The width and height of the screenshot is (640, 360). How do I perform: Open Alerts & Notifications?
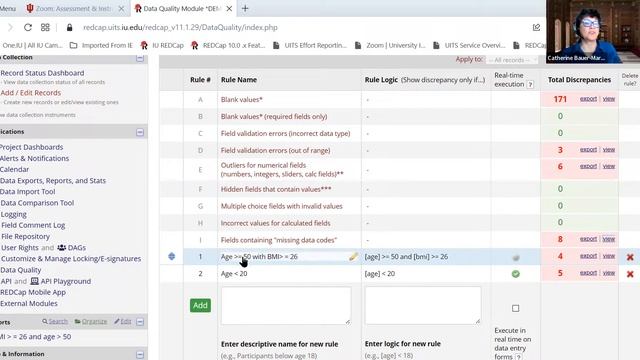click(x=34, y=158)
